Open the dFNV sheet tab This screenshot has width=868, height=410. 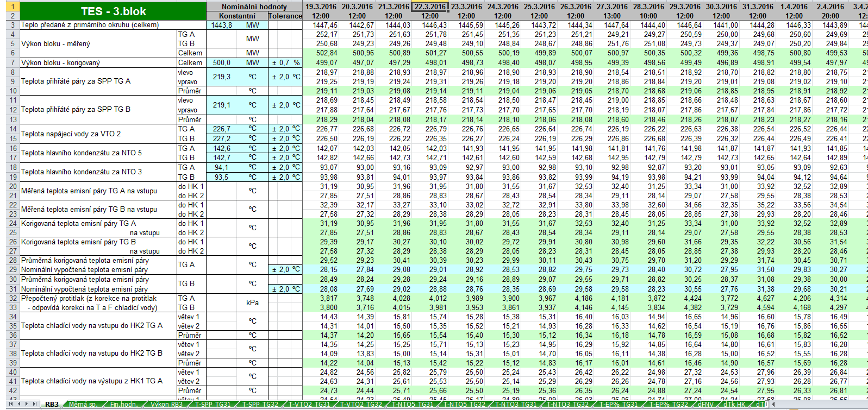[x=705, y=404]
